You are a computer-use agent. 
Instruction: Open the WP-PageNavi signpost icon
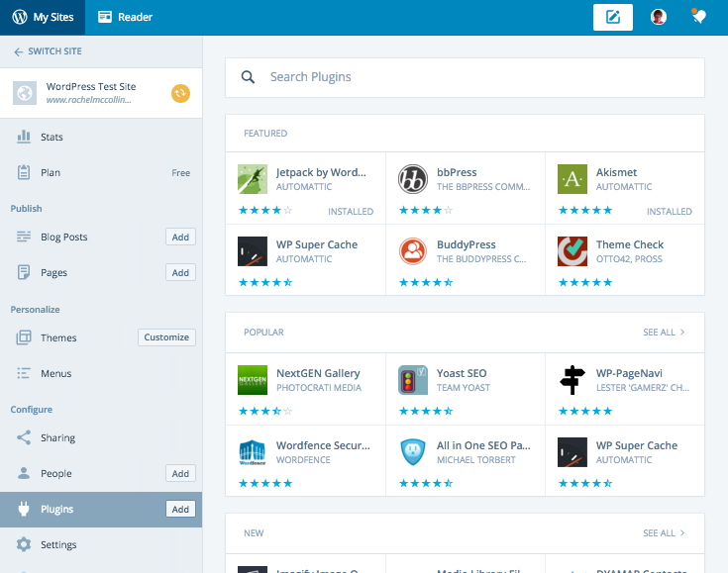pos(572,380)
